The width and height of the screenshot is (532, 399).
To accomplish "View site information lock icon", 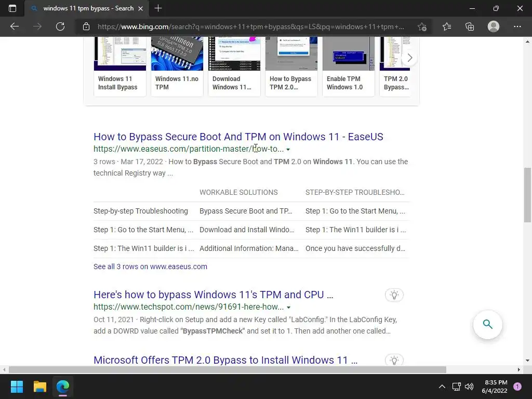I will coord(86,26).
